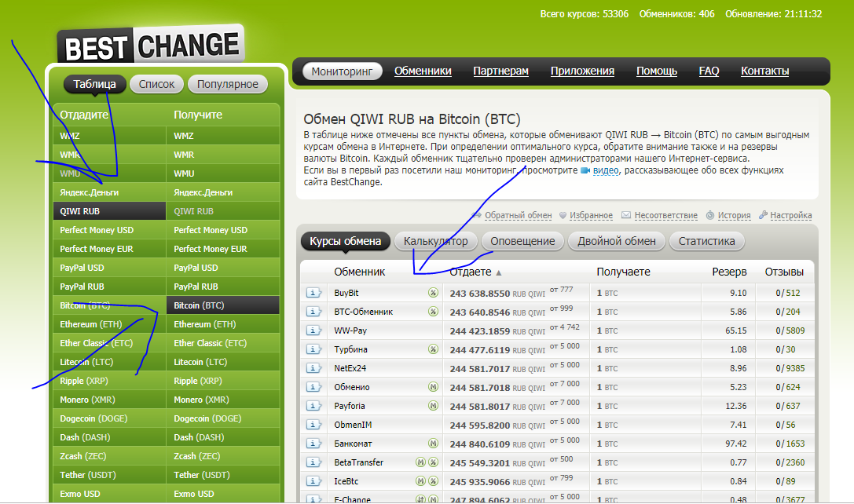
Task: Open Мониторинг in the top menu
Action: (x=342, y=71)
